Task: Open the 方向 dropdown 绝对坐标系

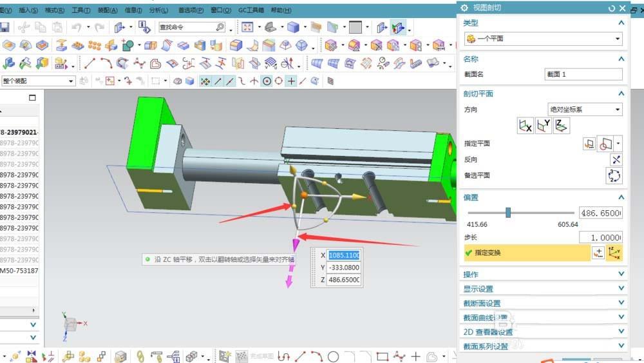Action: (585, 110)
